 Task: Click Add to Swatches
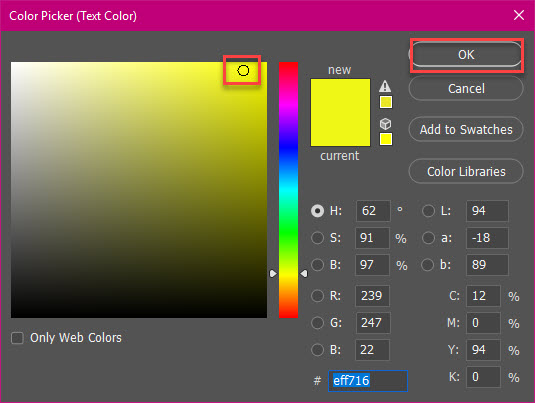[x=466, y=129]
